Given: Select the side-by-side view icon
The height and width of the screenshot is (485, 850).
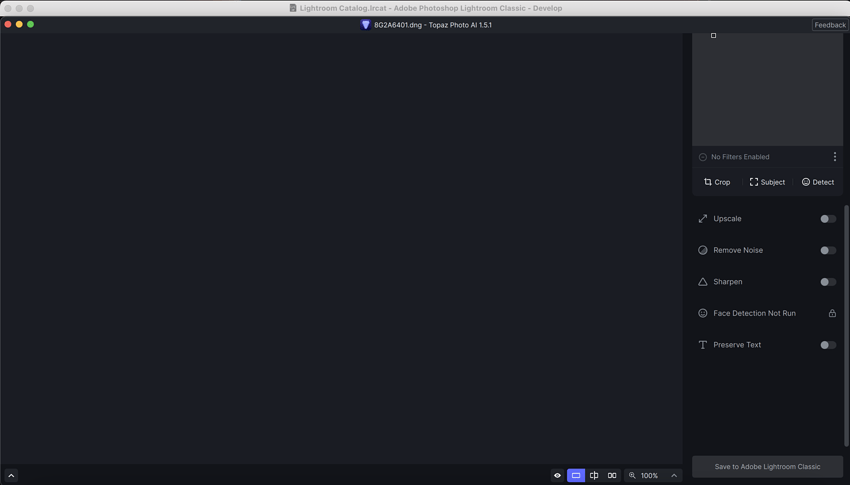Looking at the screenshot, I should pyautogui.click(x=612, y=475).
